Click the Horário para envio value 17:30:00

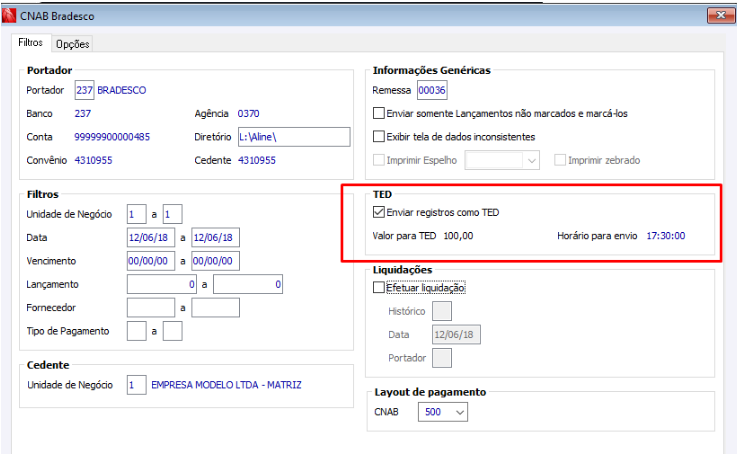(x=666, y=236)
